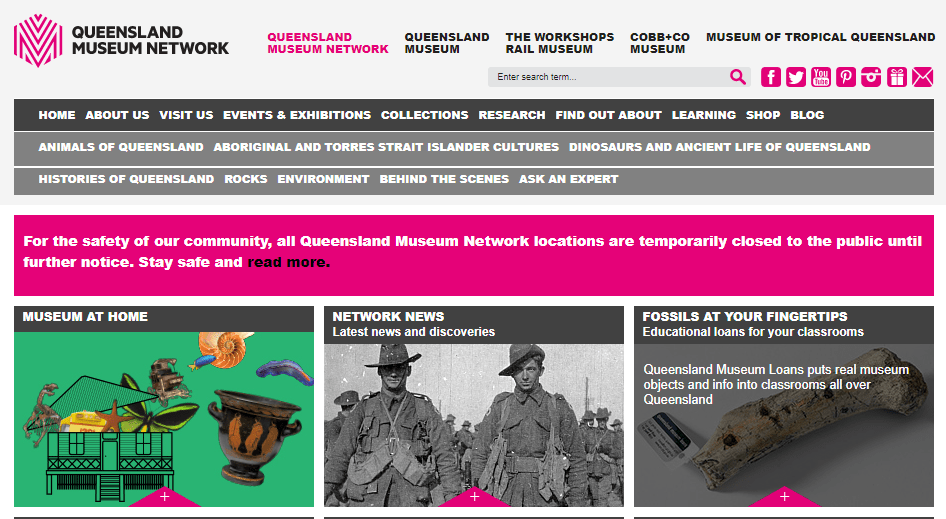Open the YouTube channel icon
Image resolution: width=946 pixels, height=519 pixels.
point(821,77)
